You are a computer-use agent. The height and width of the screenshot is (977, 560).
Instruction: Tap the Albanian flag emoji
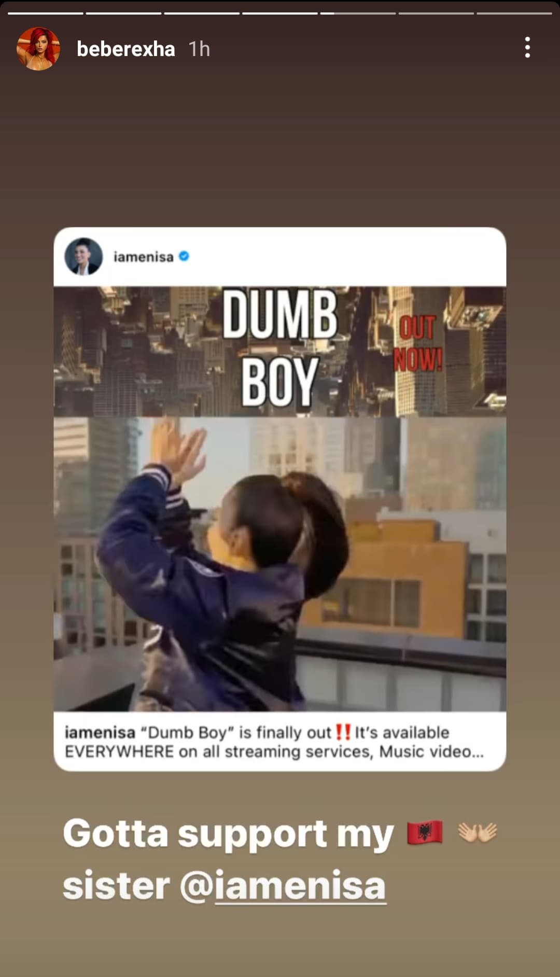(x=425, y=833)
